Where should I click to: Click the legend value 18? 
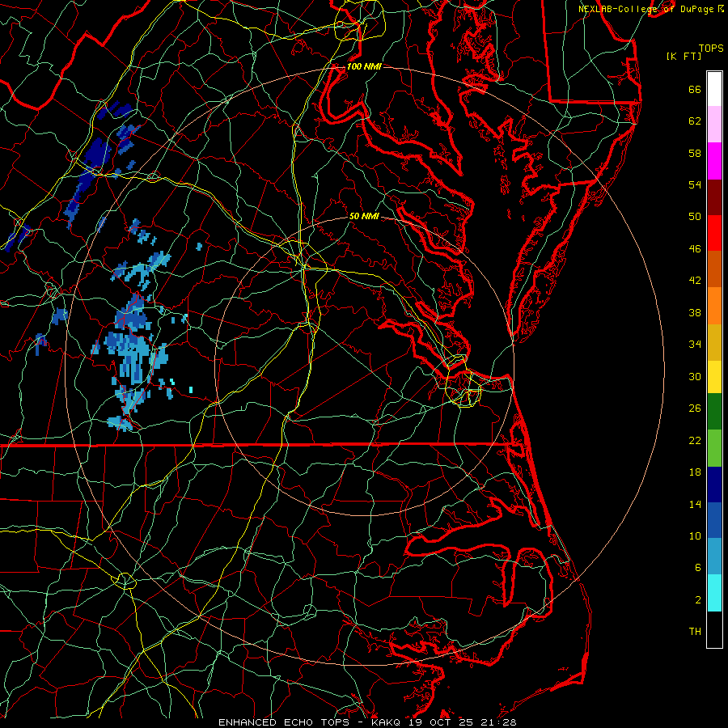695,472
